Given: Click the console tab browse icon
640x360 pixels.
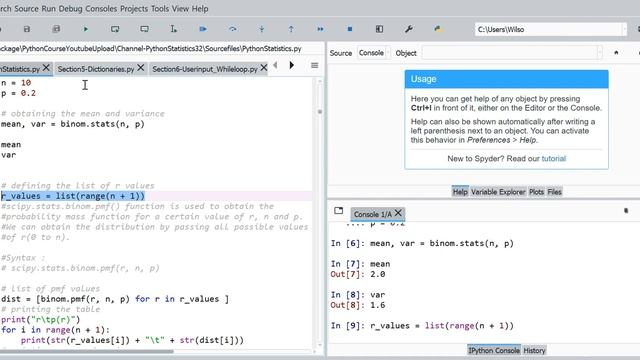Looking at the screenshot, I should pos(338,211).
